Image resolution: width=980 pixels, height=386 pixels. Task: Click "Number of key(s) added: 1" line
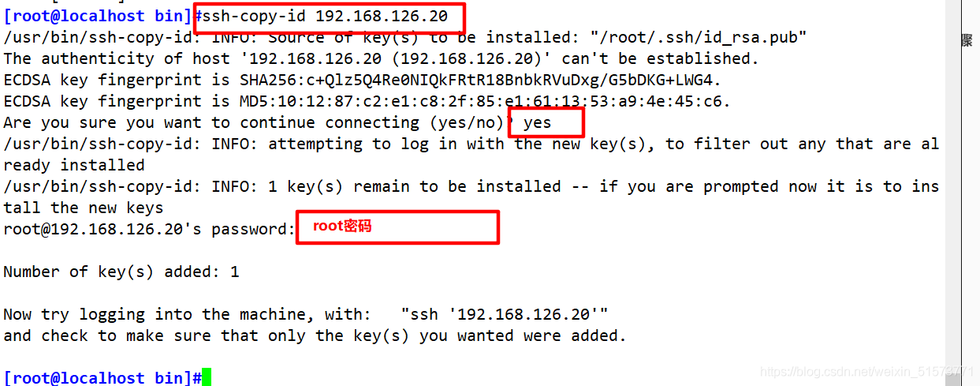pyautogui.click(x=121, y=272)
